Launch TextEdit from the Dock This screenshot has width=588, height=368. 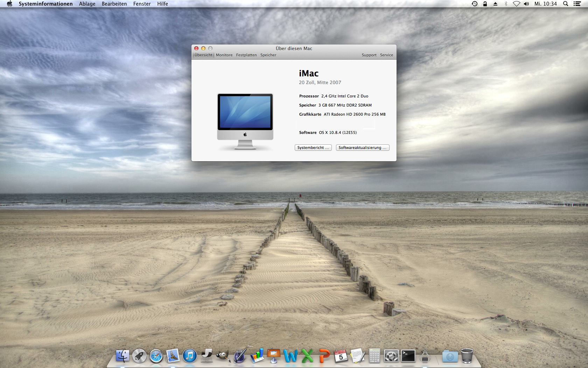pos(358,356)
